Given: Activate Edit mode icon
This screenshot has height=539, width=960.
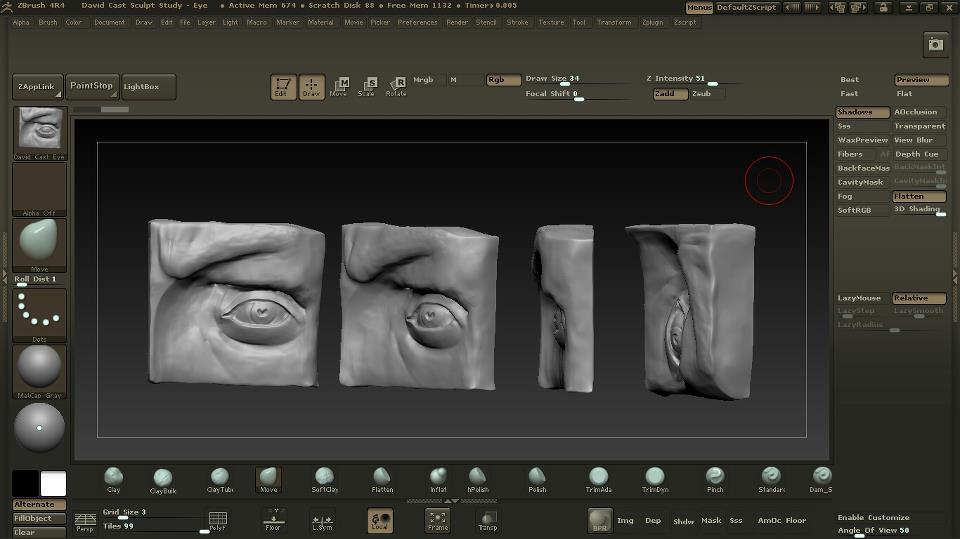Looking at the screenshot, I should coord(283,87).
